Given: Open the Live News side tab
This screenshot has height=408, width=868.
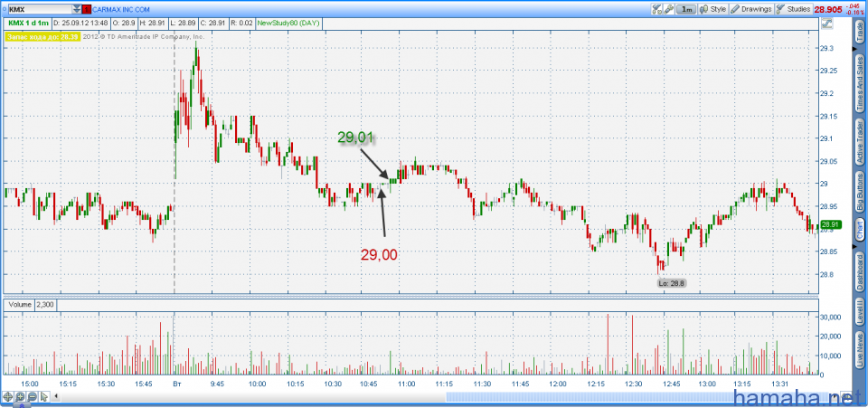Looking at the screenshot, I should pyautogui.click(x=859, y=349).
